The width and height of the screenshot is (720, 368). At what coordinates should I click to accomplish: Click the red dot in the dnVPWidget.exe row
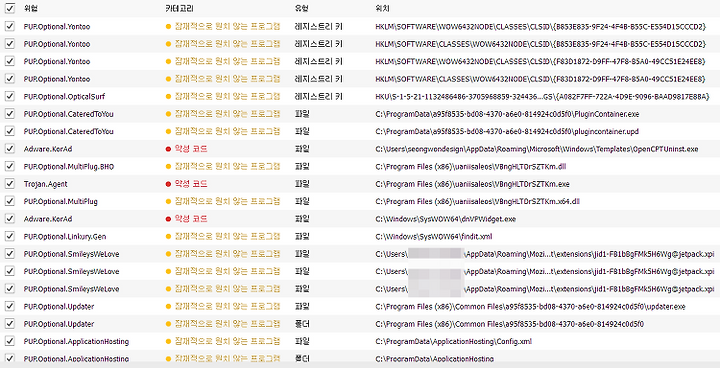tap(168, 219)
